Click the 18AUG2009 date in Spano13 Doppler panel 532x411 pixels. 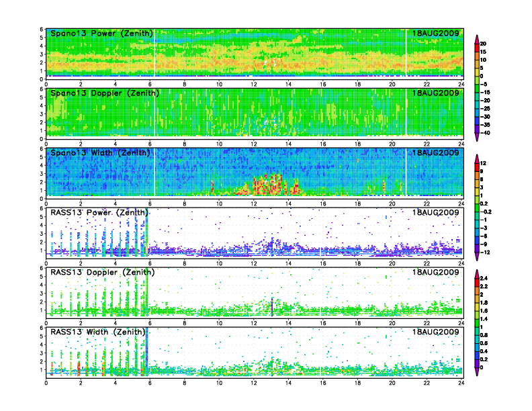coord(436,93)
